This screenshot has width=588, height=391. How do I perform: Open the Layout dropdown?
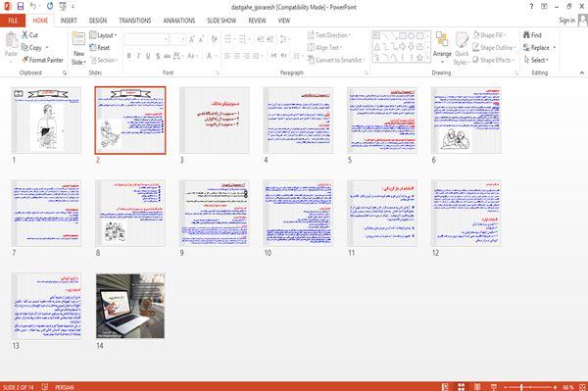(103, 35)
